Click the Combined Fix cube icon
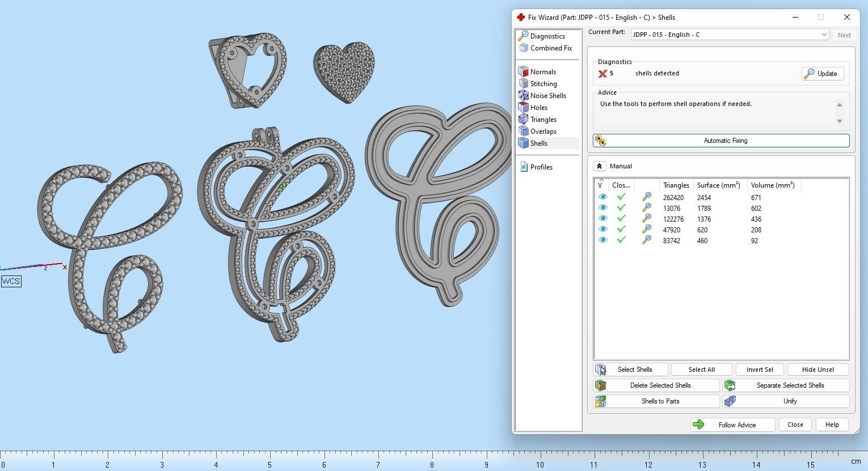Screen dimensions: 868x471 523,48
